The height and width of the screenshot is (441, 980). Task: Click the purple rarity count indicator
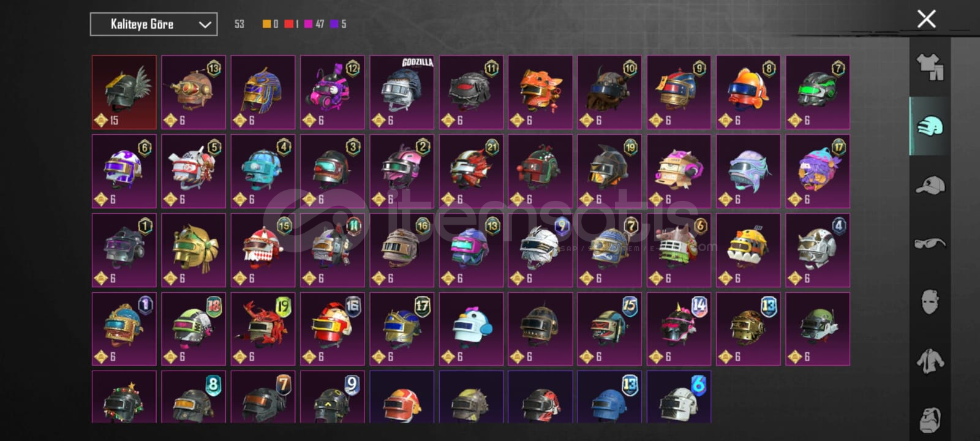(338, 24)
